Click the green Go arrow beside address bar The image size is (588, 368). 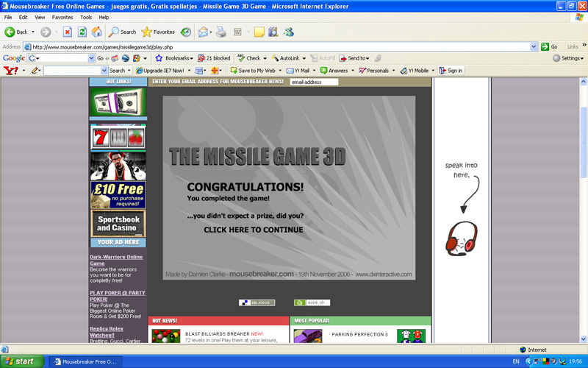(549, 46)
